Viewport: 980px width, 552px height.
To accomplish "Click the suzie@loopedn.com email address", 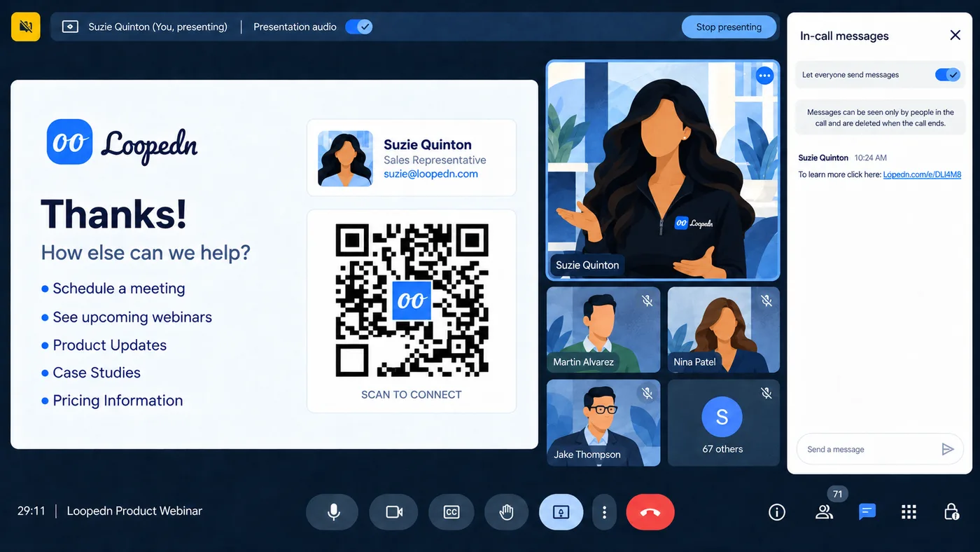I will pos(430,174).
